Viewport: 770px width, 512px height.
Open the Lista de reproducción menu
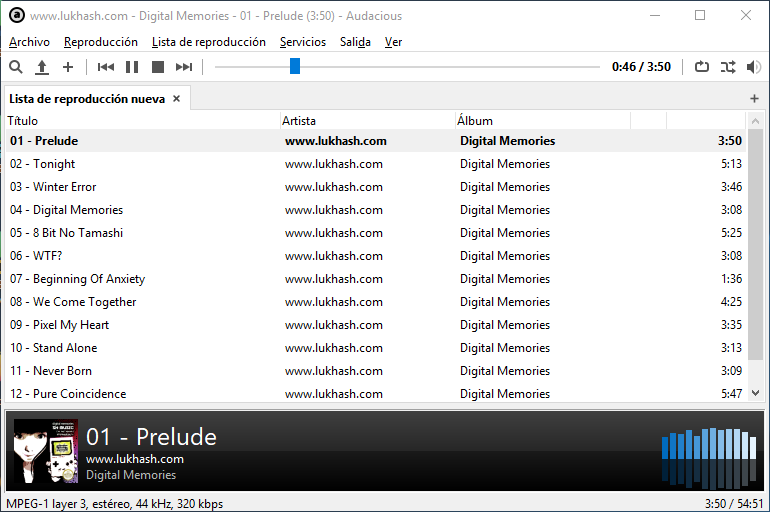[208, 42]
